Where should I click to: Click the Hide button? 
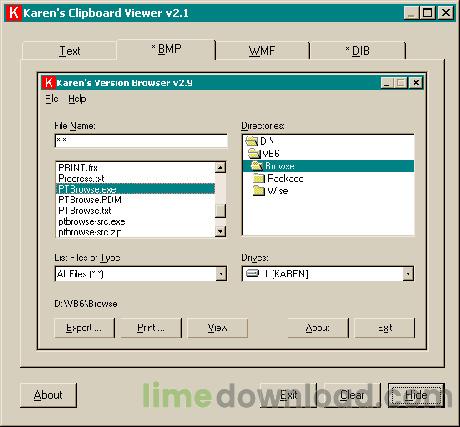pos(416,395)
